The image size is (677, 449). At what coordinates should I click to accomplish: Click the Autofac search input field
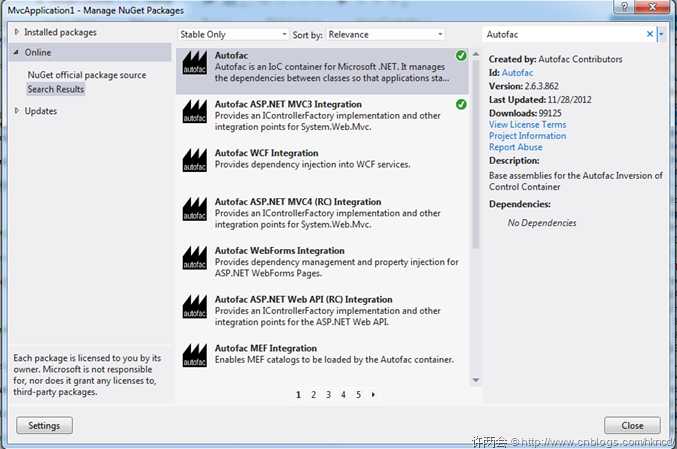coord(563,35)
